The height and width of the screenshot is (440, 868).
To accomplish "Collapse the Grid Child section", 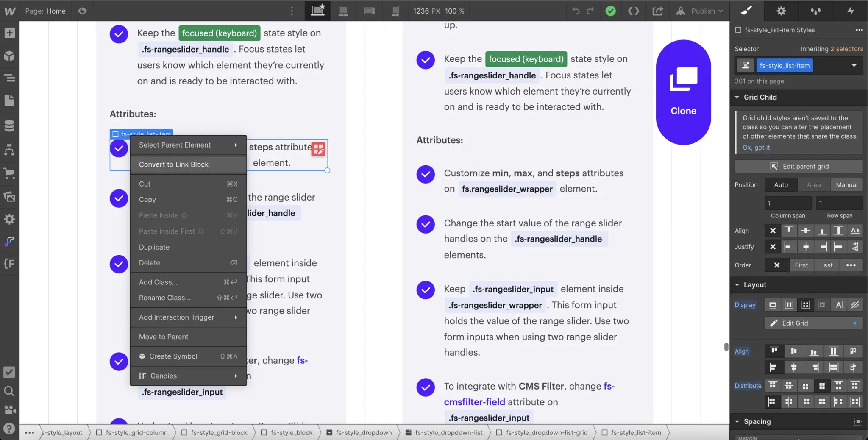I will pyautogui.click(x=737, y=97).
